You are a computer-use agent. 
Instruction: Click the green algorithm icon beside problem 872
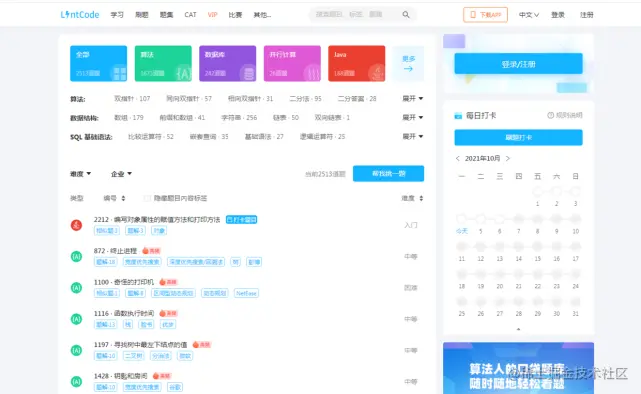76,256
